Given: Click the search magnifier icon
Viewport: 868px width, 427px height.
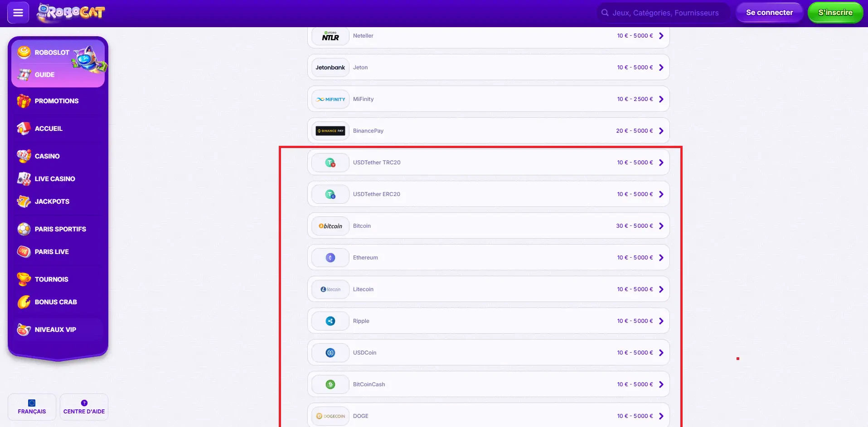Looking at the screenshot, I should tap(605, 13).
